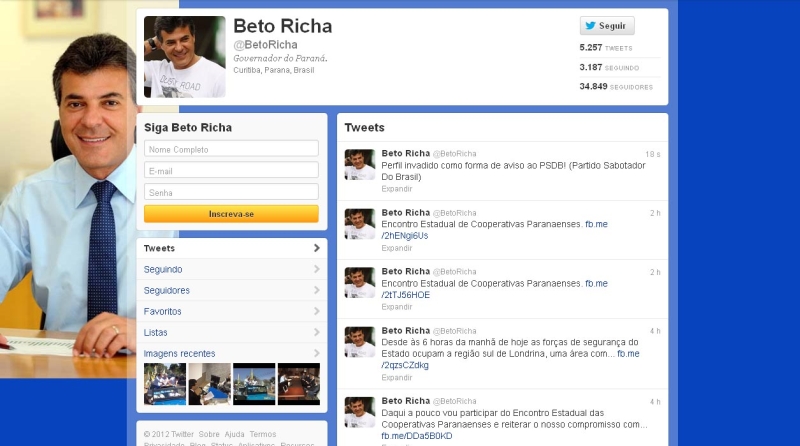The height and width of the screenshot is (446, 800).
Task: Focus the Senha password field
Action: pos(231,192)
